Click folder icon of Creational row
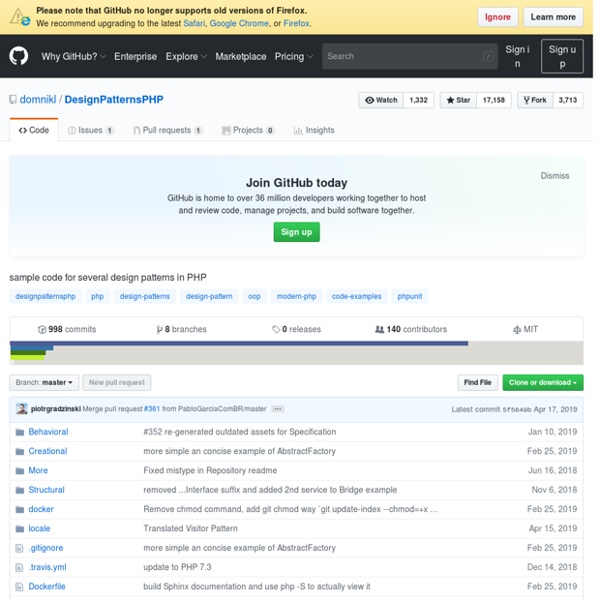Viewport: 600px width, 600px height. tap(20, 452)
